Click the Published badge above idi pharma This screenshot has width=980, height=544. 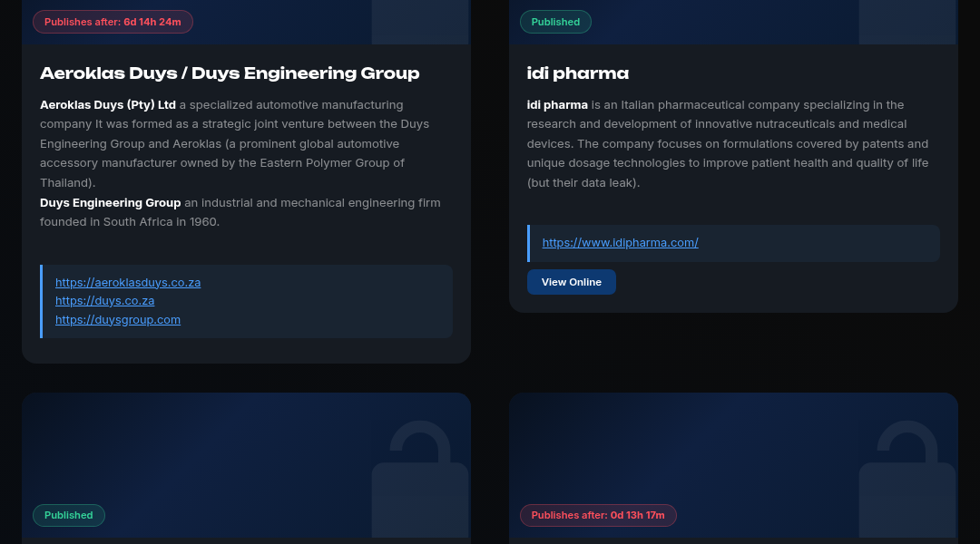pyautogui.click(x=555, y=22)
